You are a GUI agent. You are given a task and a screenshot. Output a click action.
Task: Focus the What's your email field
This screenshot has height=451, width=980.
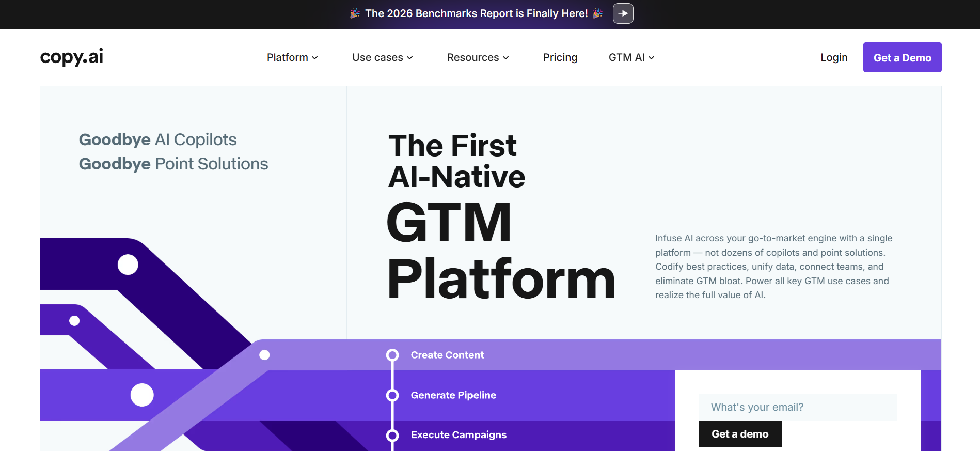click(798, 407)
